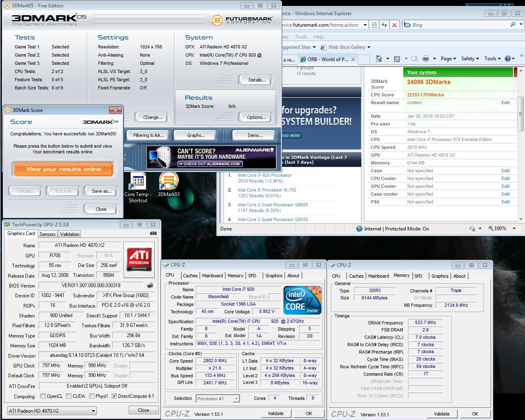Open the IE command bar Tools dropdown

(x=493, y=59)
